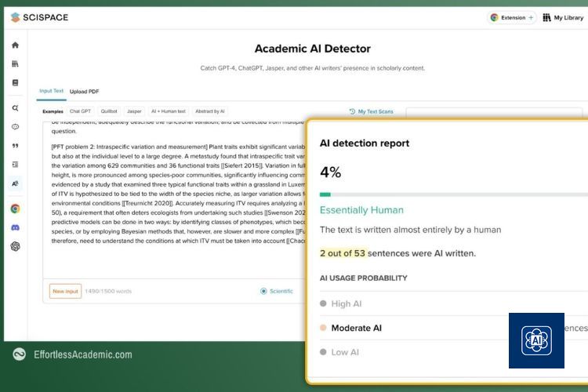The image size is (588, 392).
Task: Click '2 out of 53' highlighted text
Action: point(343,253)
